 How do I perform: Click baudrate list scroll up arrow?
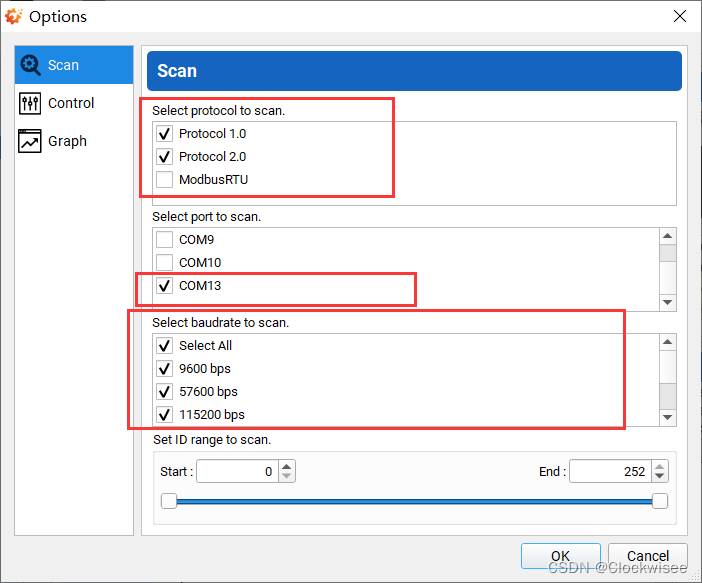click(x=668, y=342)
